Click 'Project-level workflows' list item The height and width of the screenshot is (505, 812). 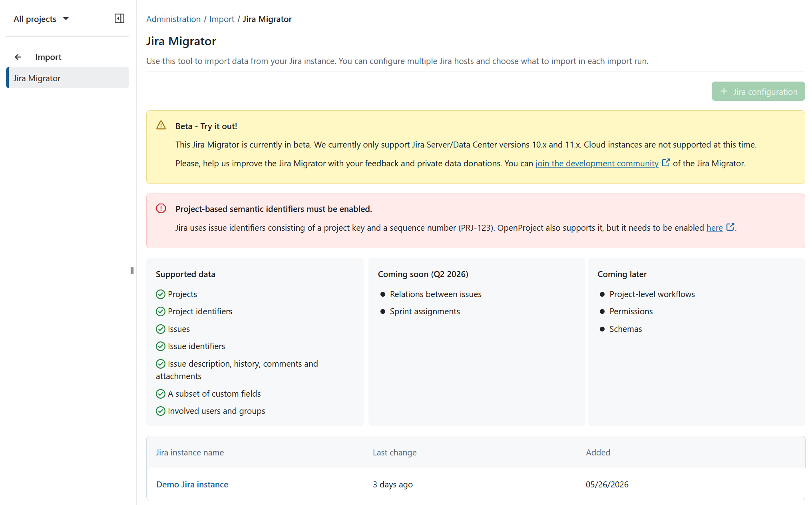[652, 294]
